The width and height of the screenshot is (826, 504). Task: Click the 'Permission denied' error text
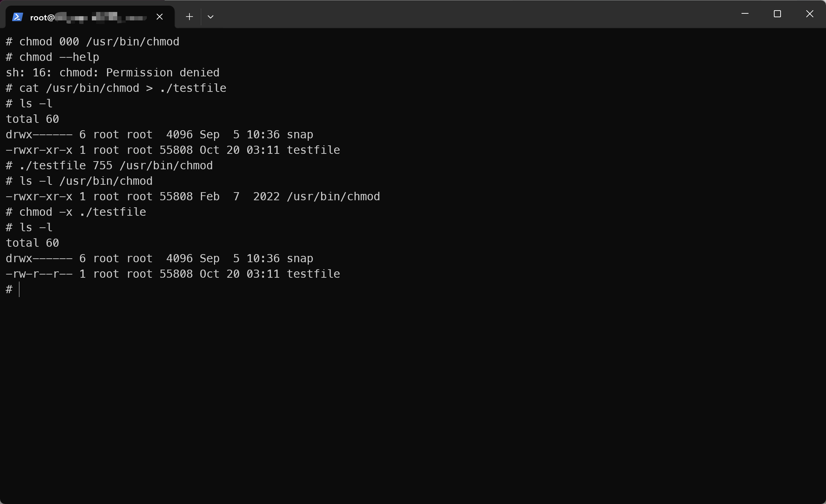[x=162, y=73]
